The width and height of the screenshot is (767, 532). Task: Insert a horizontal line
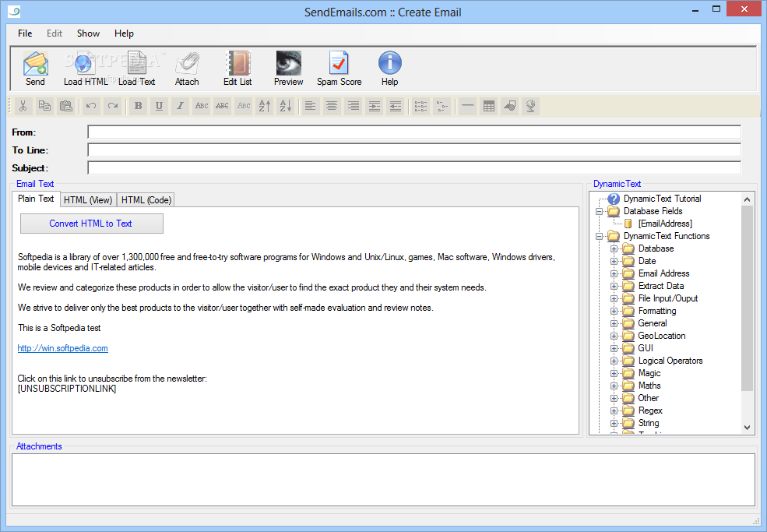pos(468,106)
